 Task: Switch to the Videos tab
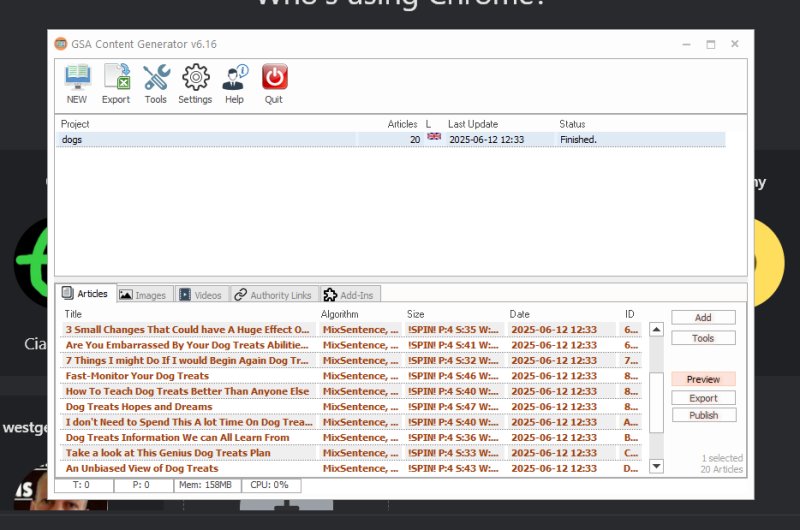click(x=202, y=295)
